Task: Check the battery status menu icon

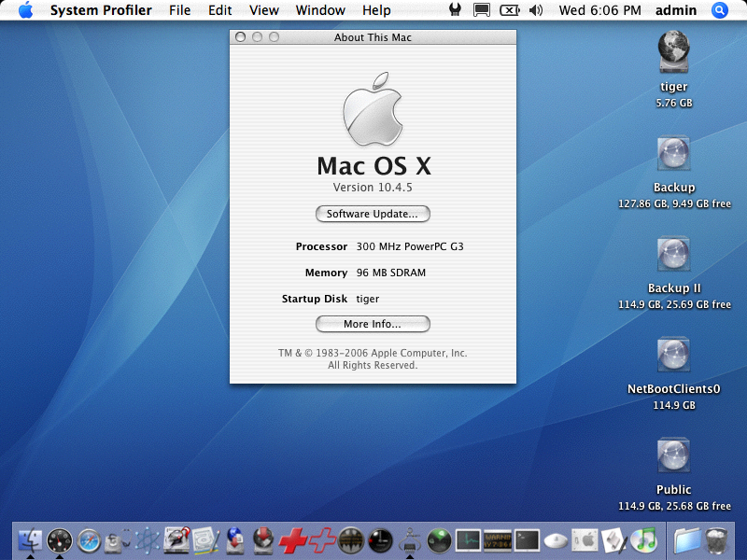Action: pos(509,10)
